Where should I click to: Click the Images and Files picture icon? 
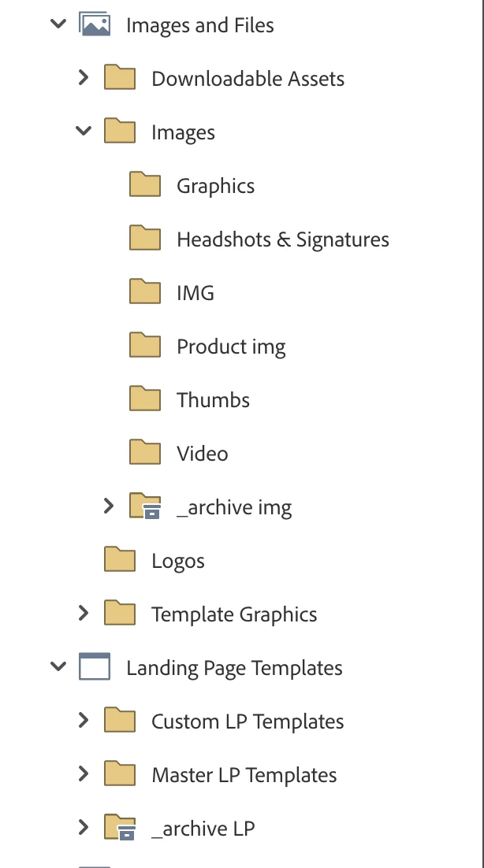coord(95,24)
